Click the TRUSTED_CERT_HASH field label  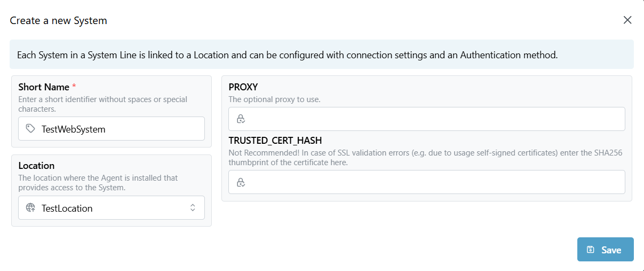(x=275, y=141)
